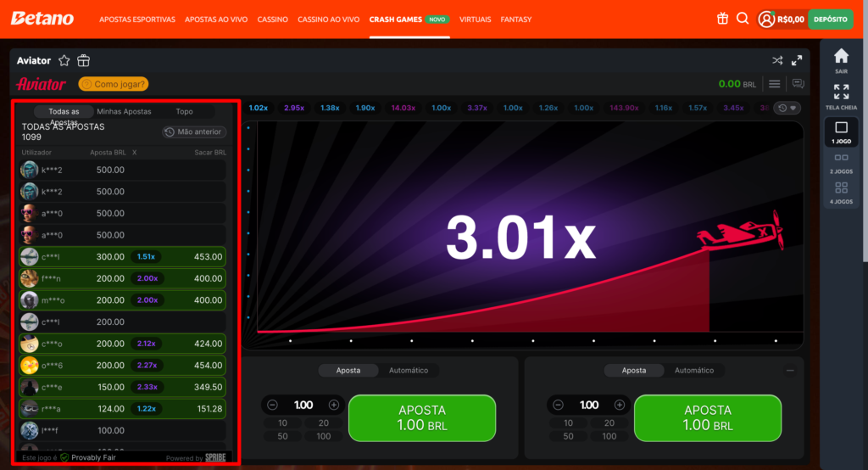
Task: Open the Aviator hamburger menu
Action: [x=775, y=84]
